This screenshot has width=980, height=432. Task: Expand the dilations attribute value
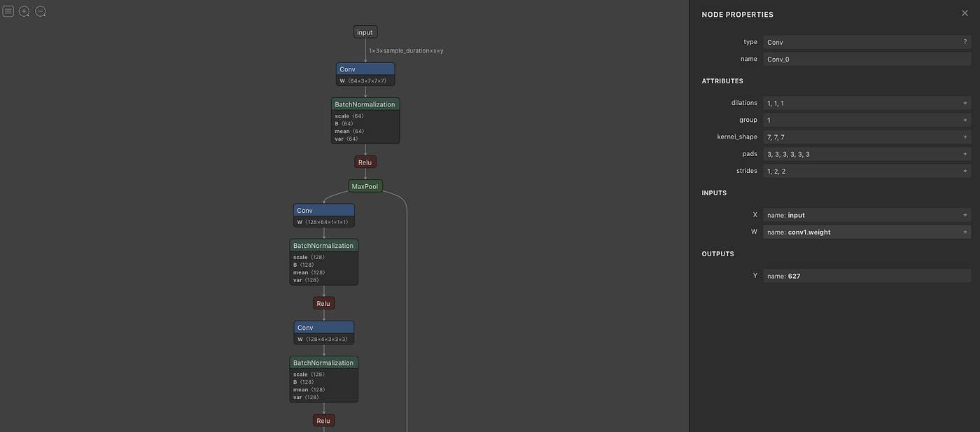(x=965, y=102)
